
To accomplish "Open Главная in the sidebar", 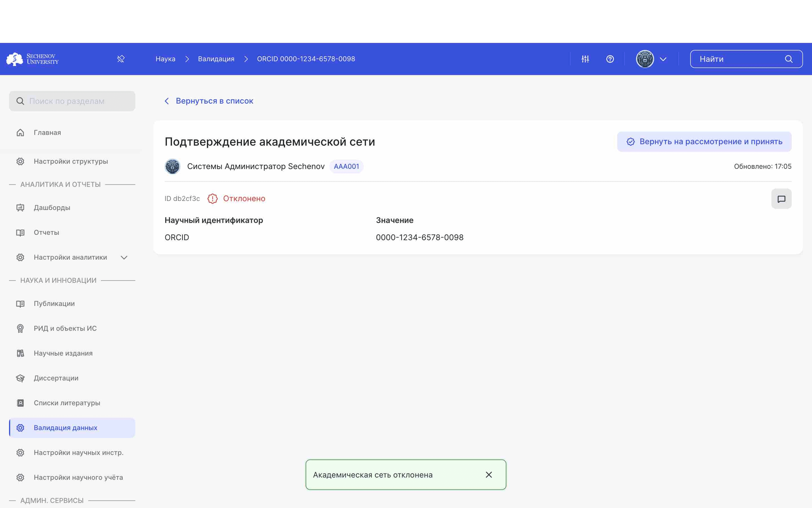I will 72,133.
